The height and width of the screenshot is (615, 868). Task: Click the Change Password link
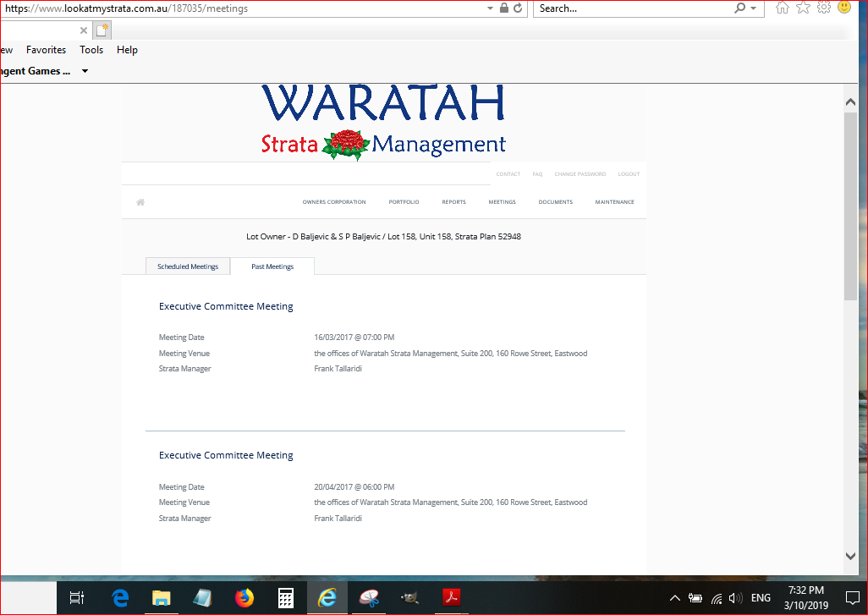click(x=580, y=173)
